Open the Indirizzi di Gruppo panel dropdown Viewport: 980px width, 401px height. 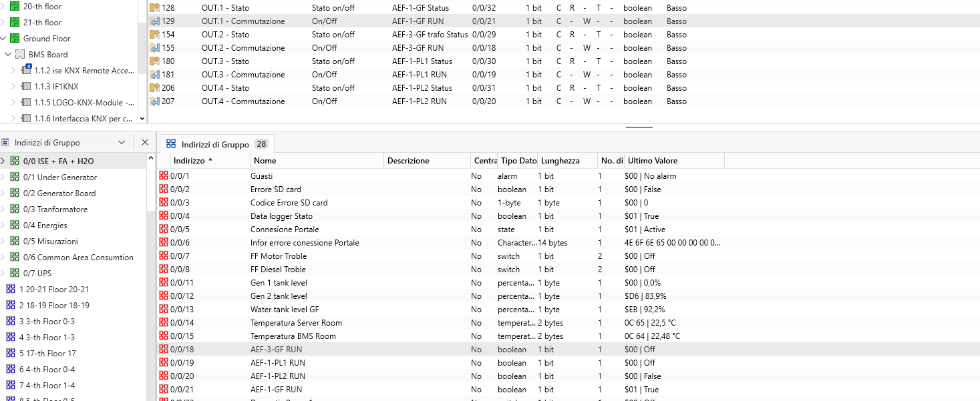point(122,142)
